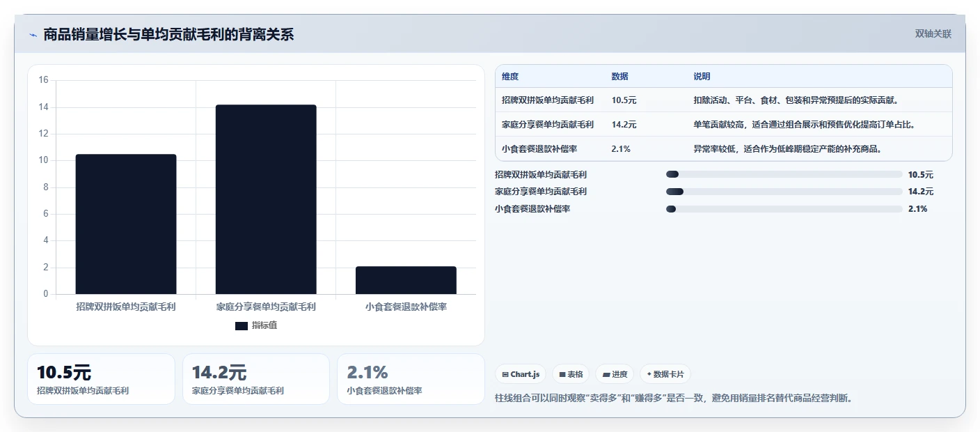Click the 14.2元 table cell
The image size is (980, 432).
(x=624, y=125)
